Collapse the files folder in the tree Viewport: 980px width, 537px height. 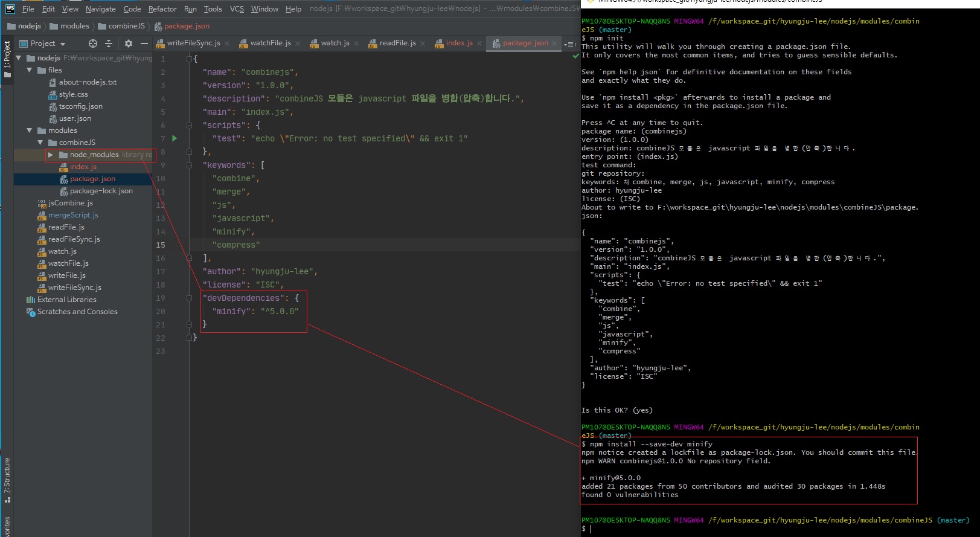[x=30, y=70]
